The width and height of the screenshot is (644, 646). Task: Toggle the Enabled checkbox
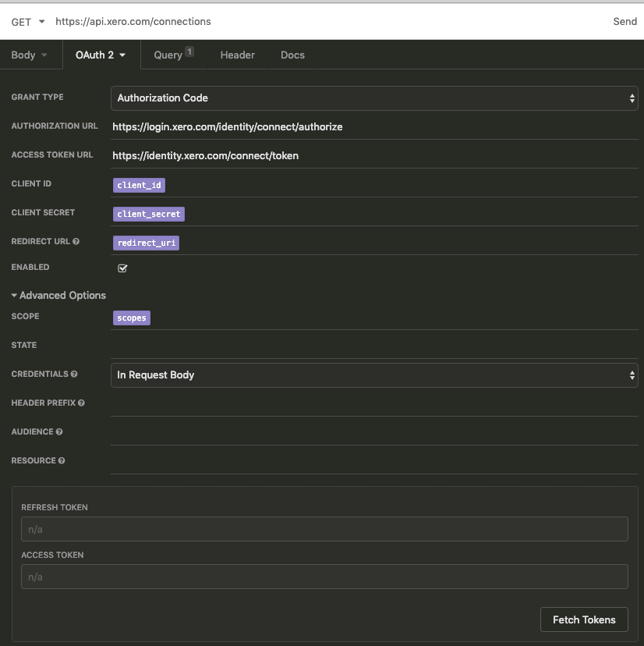tap(122, 268)
